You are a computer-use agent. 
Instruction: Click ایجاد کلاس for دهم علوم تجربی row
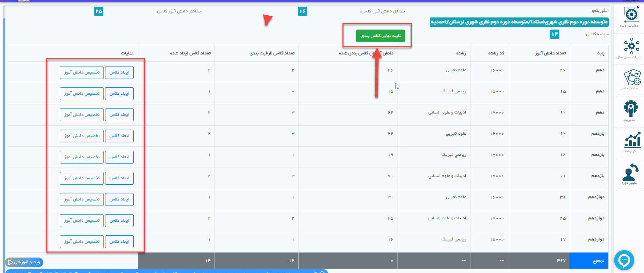[x=119, y=73]
